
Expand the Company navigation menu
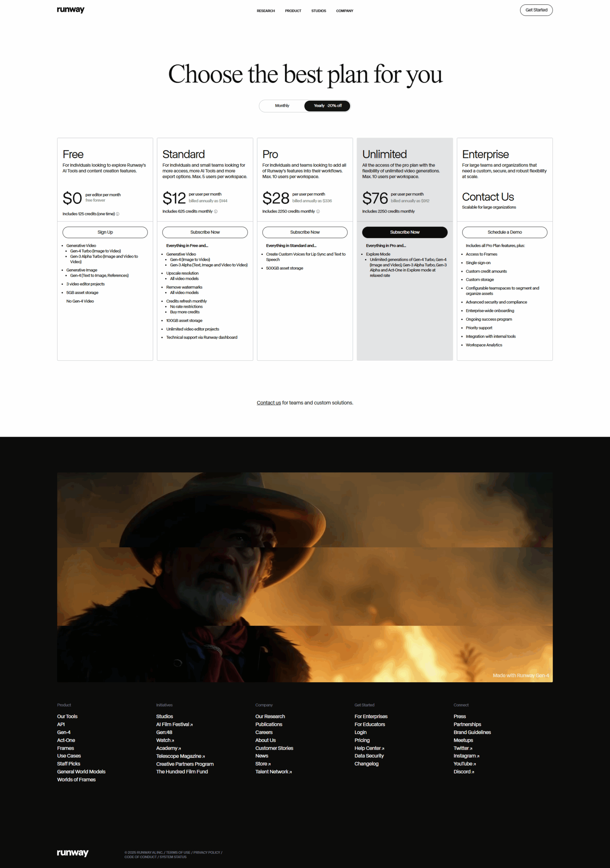click(x=344, y=11)
